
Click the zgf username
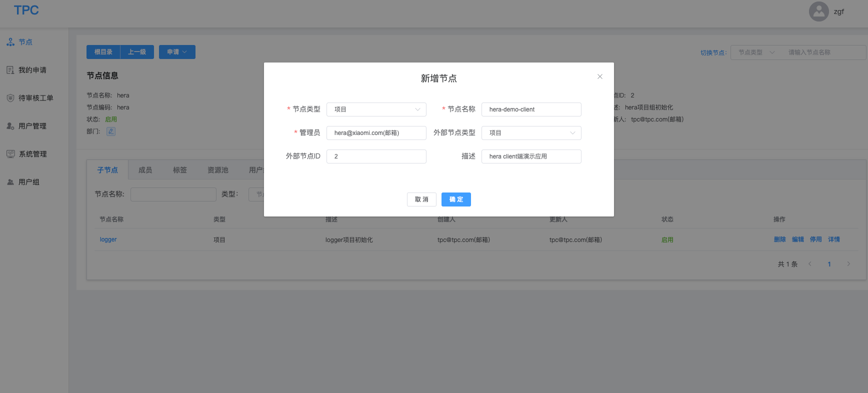(839, 11)
